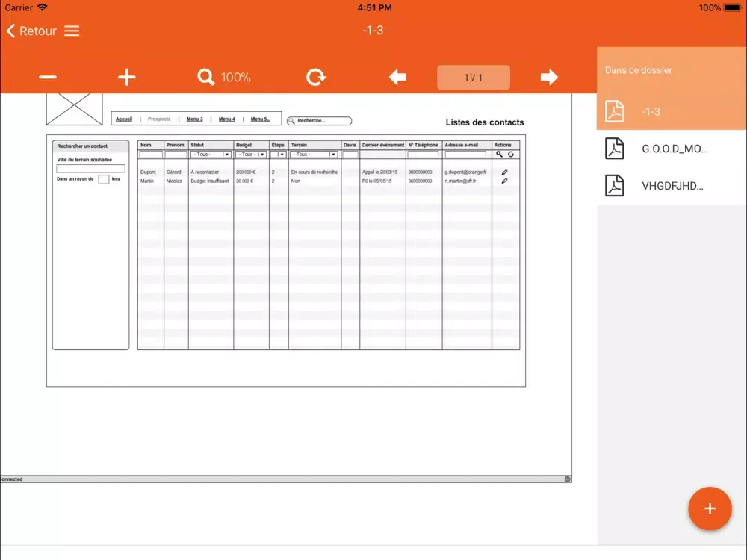Viewport: 747px width, 560px height.
Task: Click the Dupont name cell
Action: (x=148, y=172)
